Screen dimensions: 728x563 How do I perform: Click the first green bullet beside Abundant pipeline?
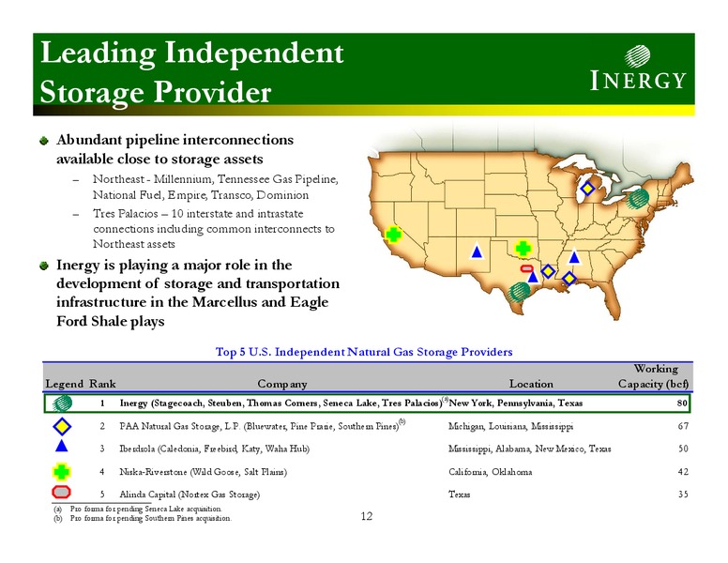click(44, 141)
